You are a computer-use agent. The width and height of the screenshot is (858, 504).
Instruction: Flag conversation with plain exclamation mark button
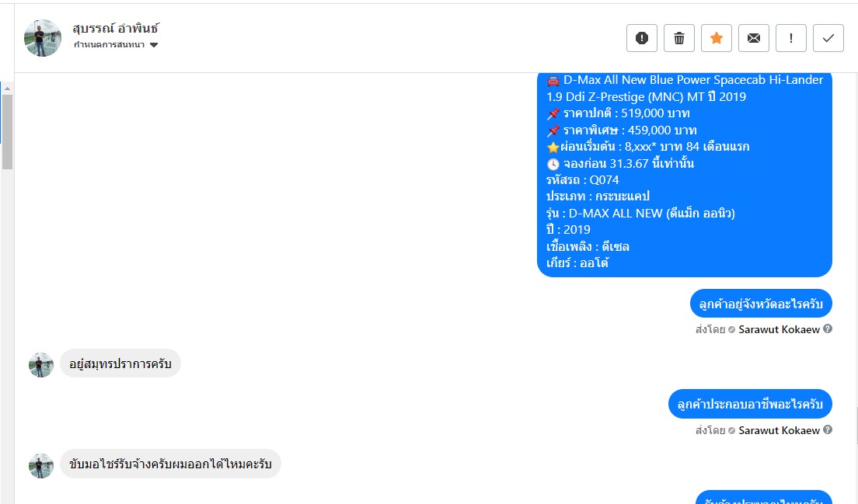point(790,38)
